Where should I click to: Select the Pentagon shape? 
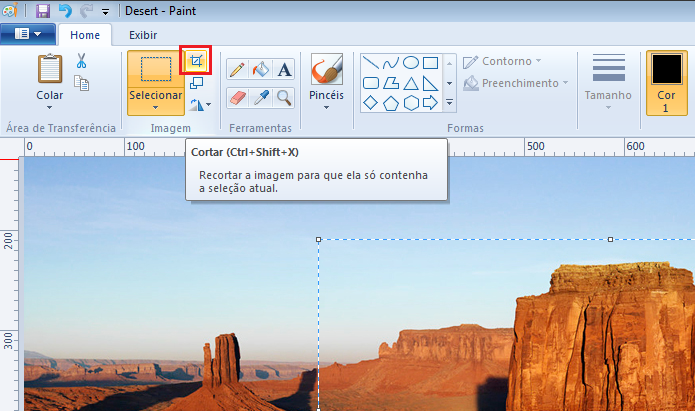click(390, 103)
